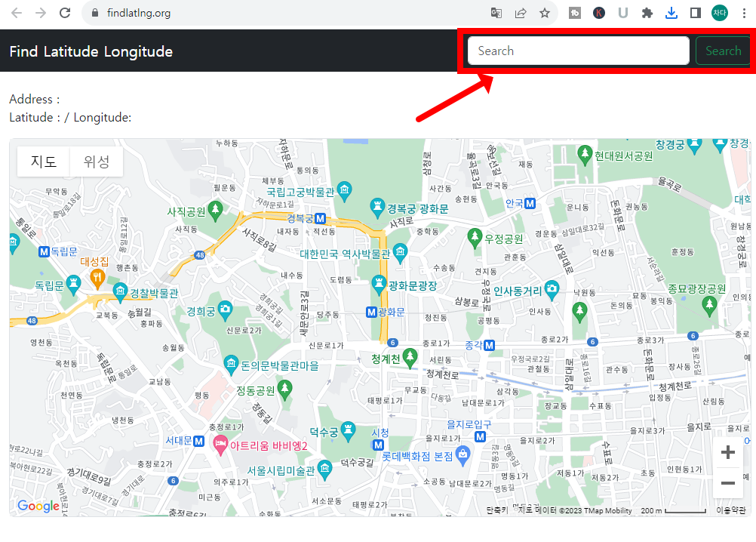The image size is (756, 542).
Task: Share this page using the share icon
Action: click(x=521, y=13)
